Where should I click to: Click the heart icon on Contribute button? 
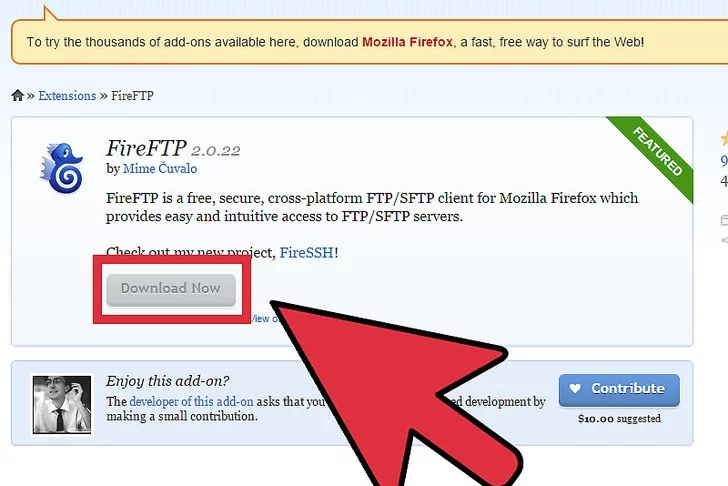(x=575, y=388)
